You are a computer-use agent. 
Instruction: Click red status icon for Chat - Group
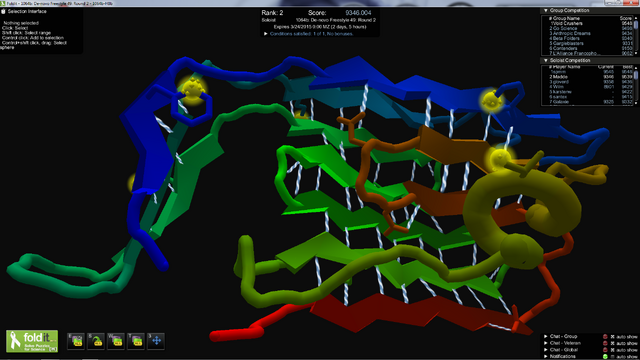pos(605,337)
